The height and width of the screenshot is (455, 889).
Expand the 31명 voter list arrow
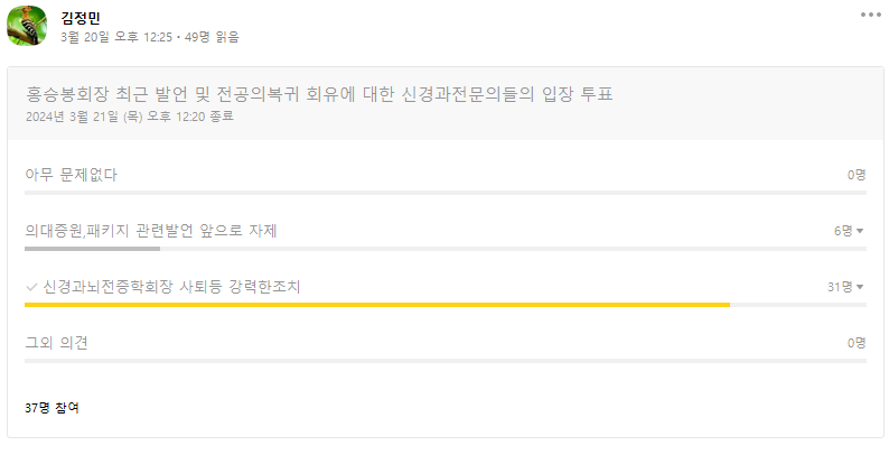point(860,287)
